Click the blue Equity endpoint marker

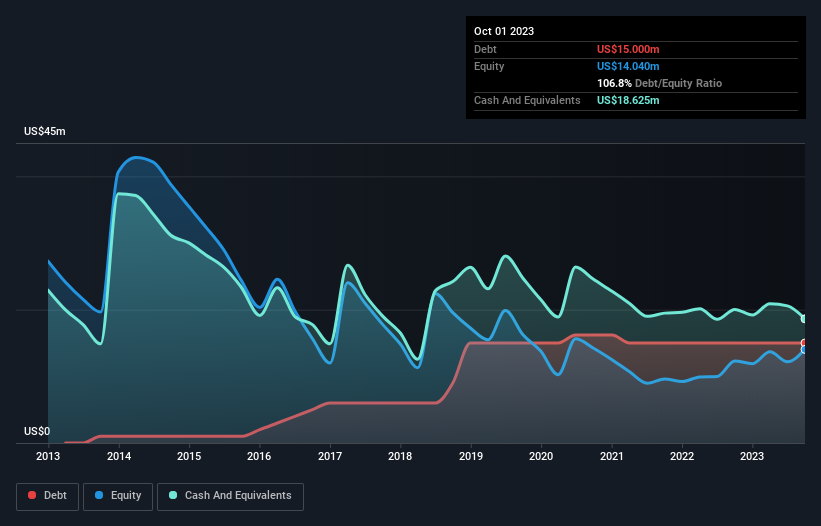[x=804, y=350]
